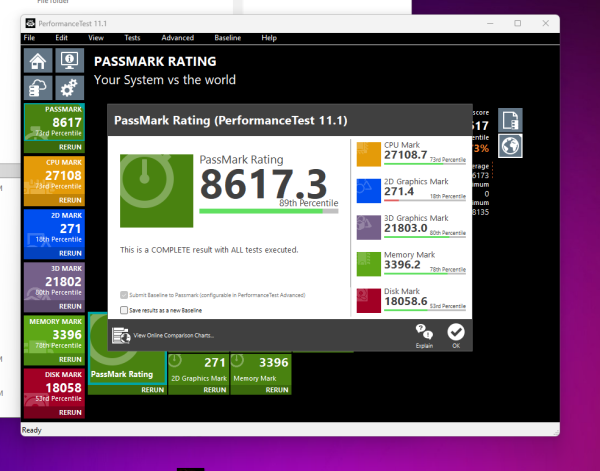
Task: Maximize the PerformanceTest window
Action: pos(517,23)
